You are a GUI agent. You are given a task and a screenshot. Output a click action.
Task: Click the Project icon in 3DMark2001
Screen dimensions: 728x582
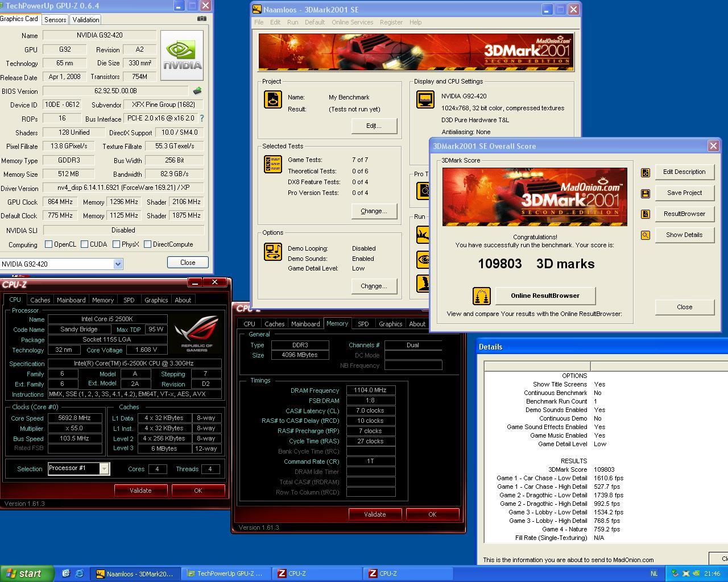(273, 99)
